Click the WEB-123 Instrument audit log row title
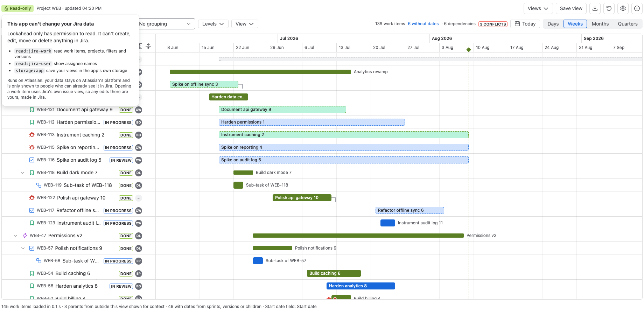 [79, 223]
